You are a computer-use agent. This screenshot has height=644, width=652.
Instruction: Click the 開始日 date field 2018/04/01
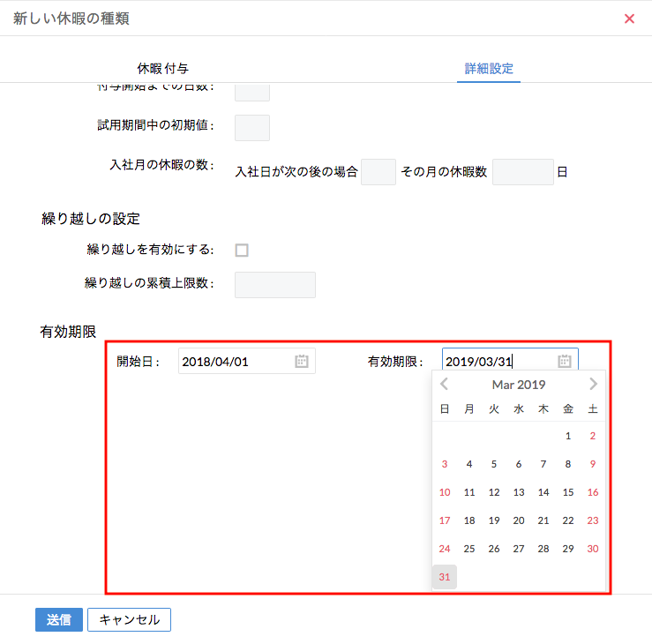(x=247, y=361)
